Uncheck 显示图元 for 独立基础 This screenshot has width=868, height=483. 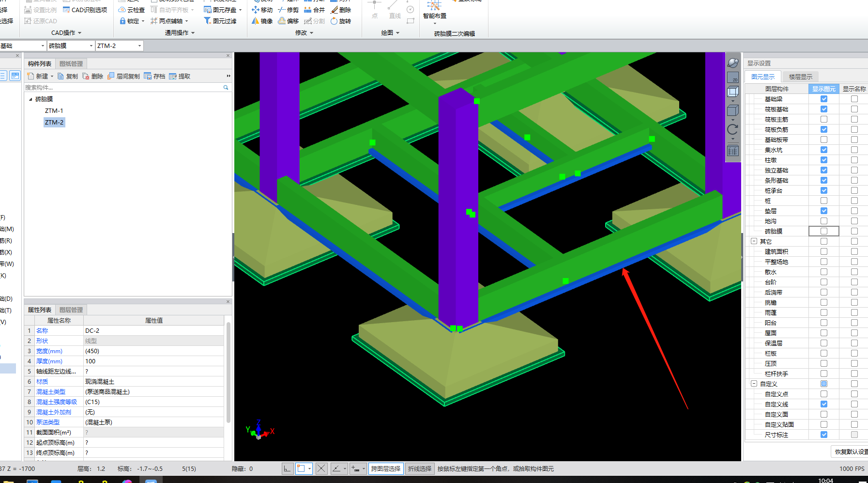tap(824, 170)
